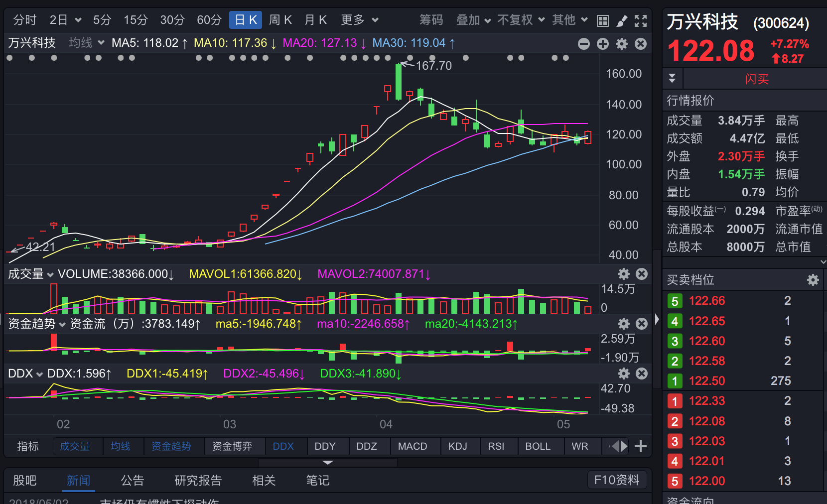Open the grid layout icon in chart toolbar
827x504 pixels.
pyautogui.click(x=603, y=20)
